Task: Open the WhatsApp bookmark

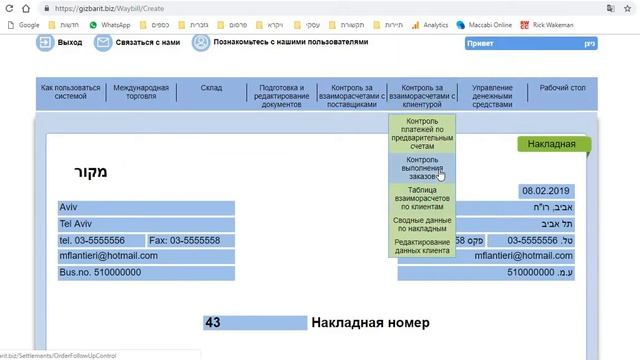Action: tap(110, 25)
